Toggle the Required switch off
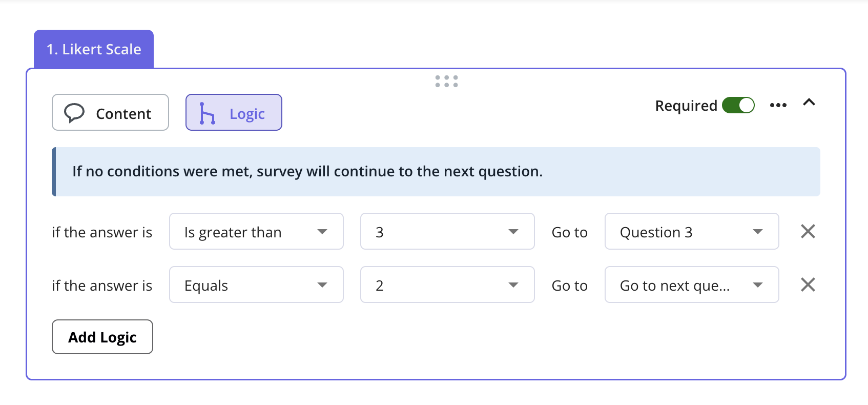This screenshot has width=868, height=405. point(738,106)
